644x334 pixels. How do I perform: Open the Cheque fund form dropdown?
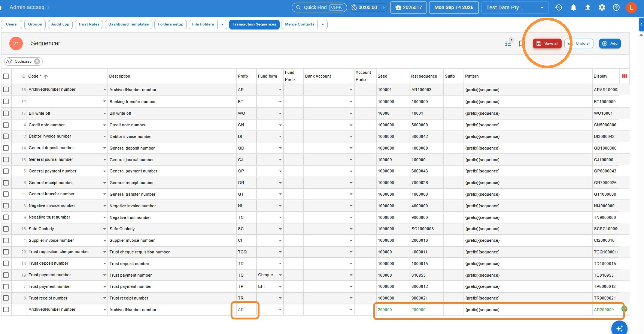[280, 275]
